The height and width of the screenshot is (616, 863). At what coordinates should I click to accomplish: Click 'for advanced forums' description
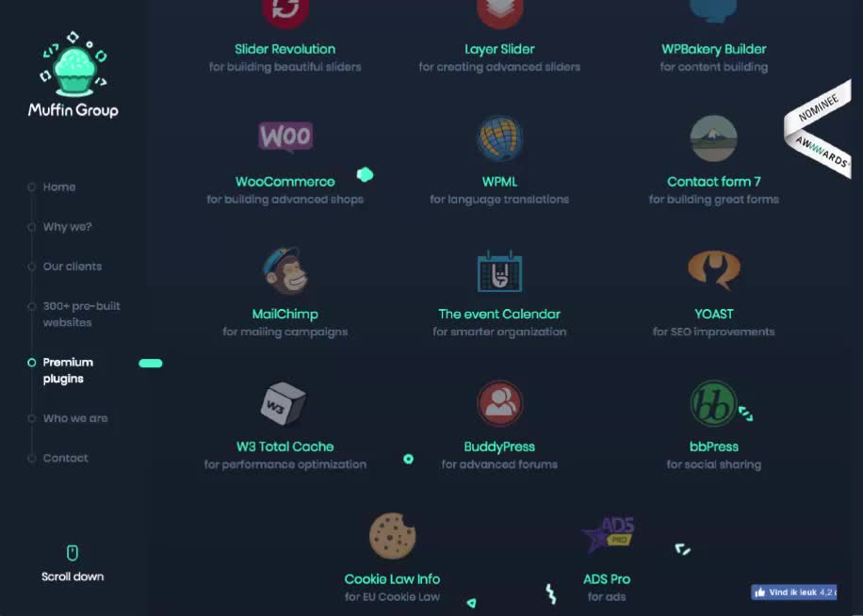point(499,464)
